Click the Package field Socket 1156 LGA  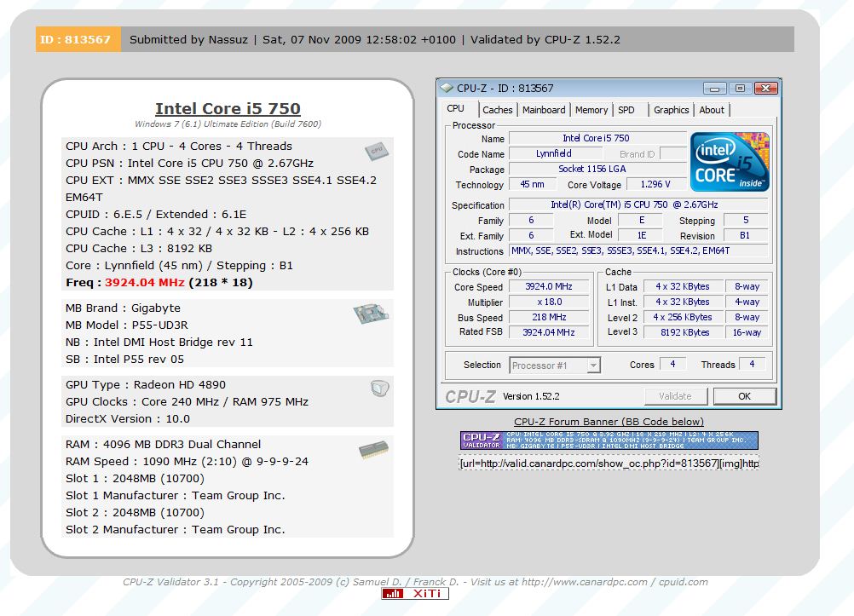(597, 169)
